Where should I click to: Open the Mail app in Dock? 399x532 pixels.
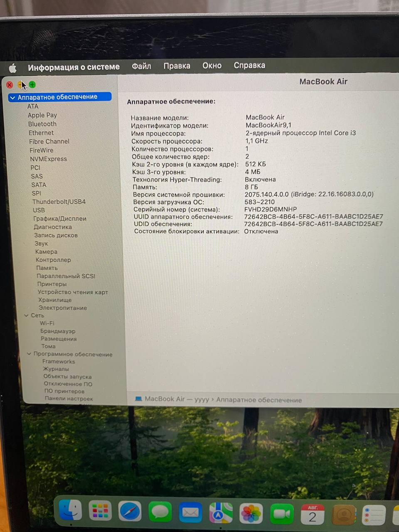[190, 513]
